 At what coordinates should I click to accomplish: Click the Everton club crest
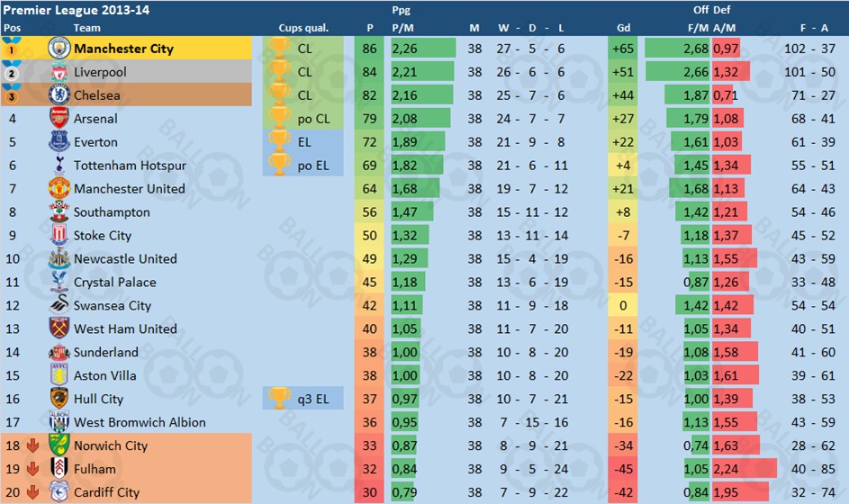59,142
